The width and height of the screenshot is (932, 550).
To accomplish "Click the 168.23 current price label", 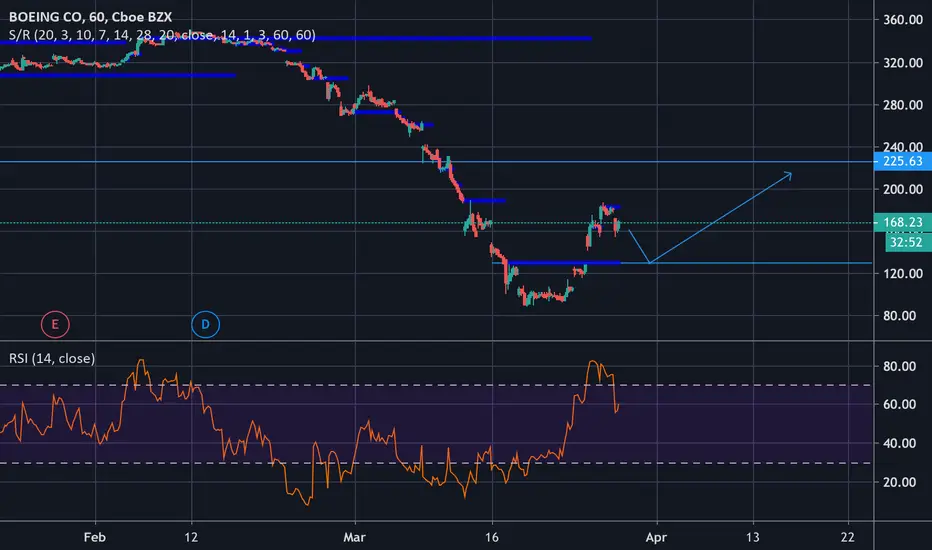I will (902, 222).
